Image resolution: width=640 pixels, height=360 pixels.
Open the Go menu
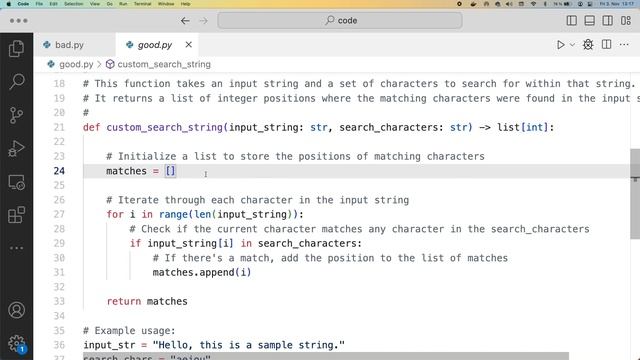109,4
